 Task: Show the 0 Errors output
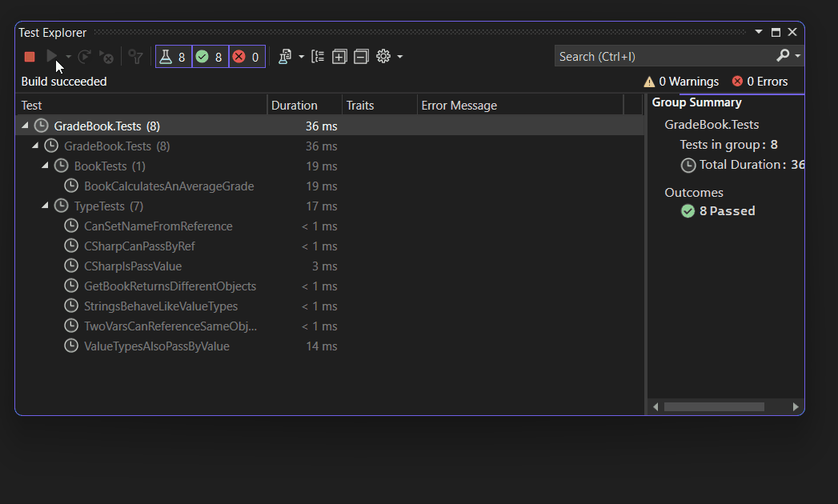(760, 82)
